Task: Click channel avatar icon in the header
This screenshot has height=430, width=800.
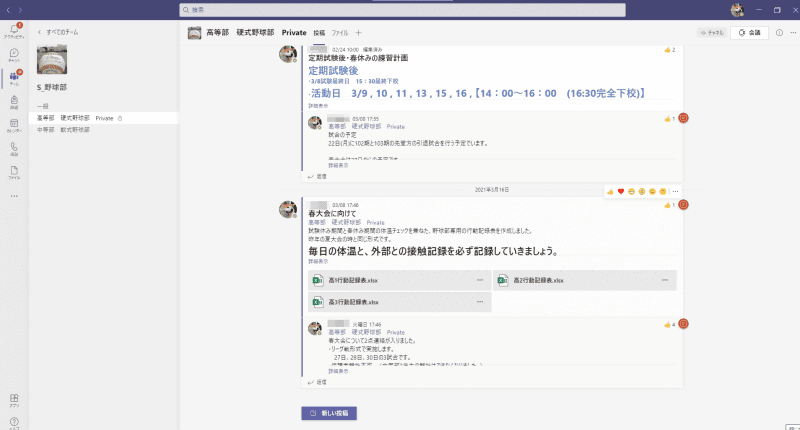Action: pyautogui.click(x=194, y=33)
